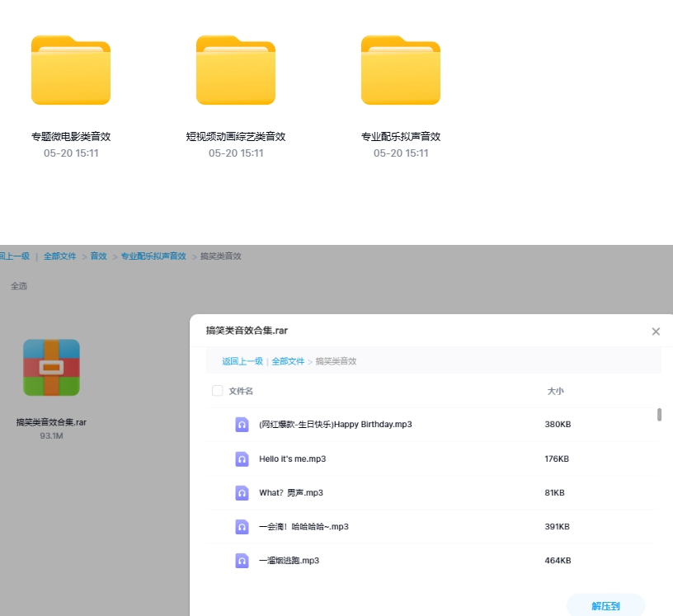Click the 搞笑类音效合集.rar archive icon
Viewport: 673px width, 616px height.
(x=51, y=368)
